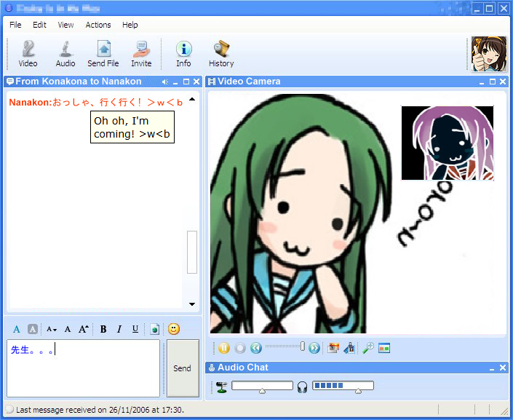Image resolution: width=513 pixels, height=420 pixels.
Task: Click chat scrollbar up arrow
Action: 192,99
